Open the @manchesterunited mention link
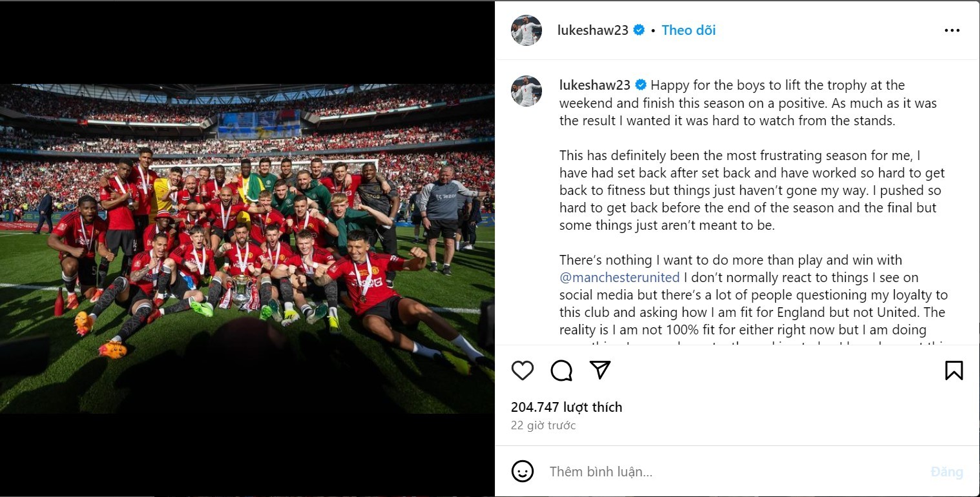The height and width of the screenshot is (497, 980). click(x=620, y=278)
